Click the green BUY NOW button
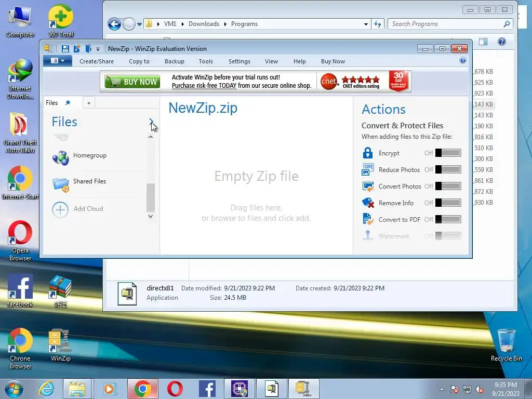 (x=132, y=82)
